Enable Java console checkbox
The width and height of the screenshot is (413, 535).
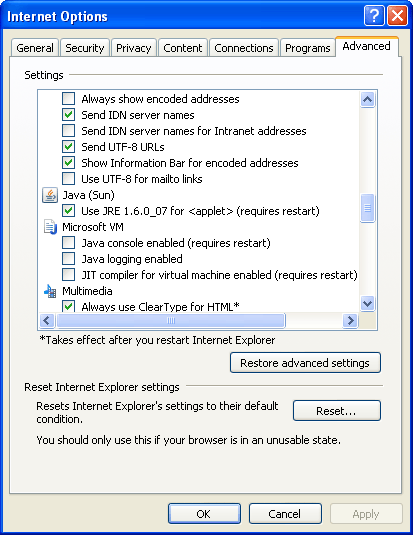point(69,243)
